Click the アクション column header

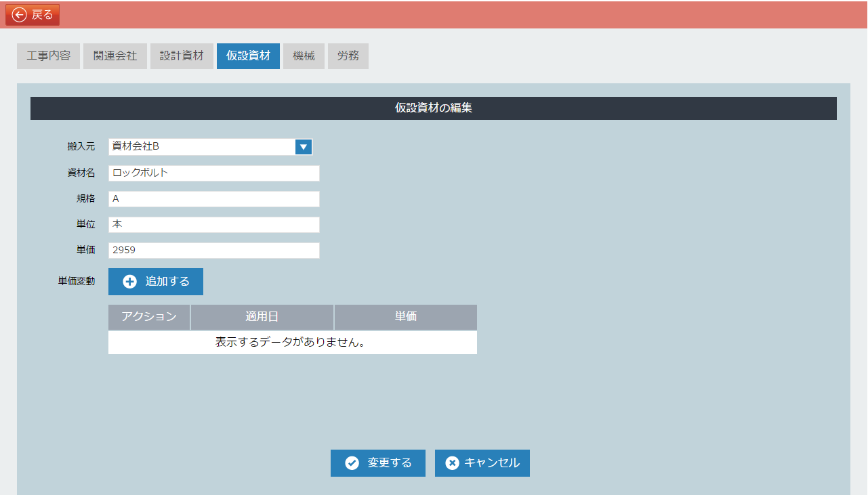[x=149, y=317]
